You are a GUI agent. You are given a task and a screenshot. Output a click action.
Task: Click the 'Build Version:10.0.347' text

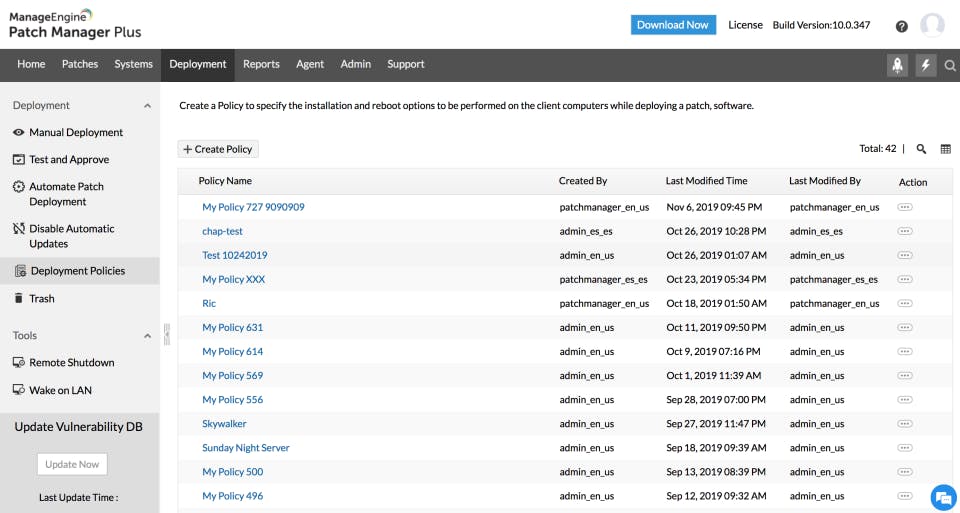tap(821, 25)
